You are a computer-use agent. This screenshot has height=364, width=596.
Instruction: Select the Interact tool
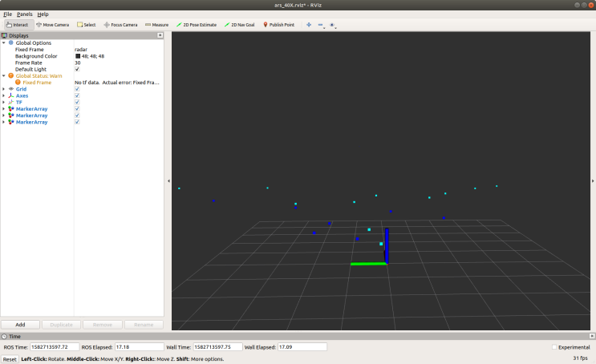(x=16, y=25)
